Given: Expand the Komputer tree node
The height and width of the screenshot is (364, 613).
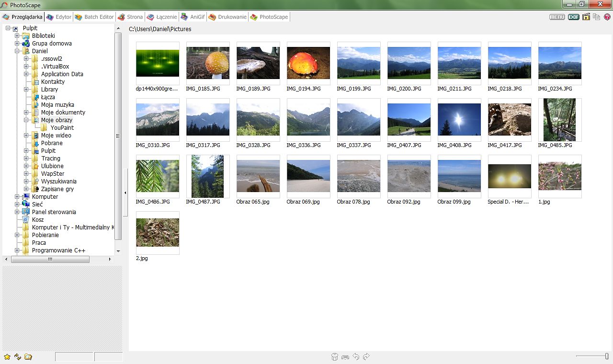Looking at the screenshot, I should pos(17,197).
